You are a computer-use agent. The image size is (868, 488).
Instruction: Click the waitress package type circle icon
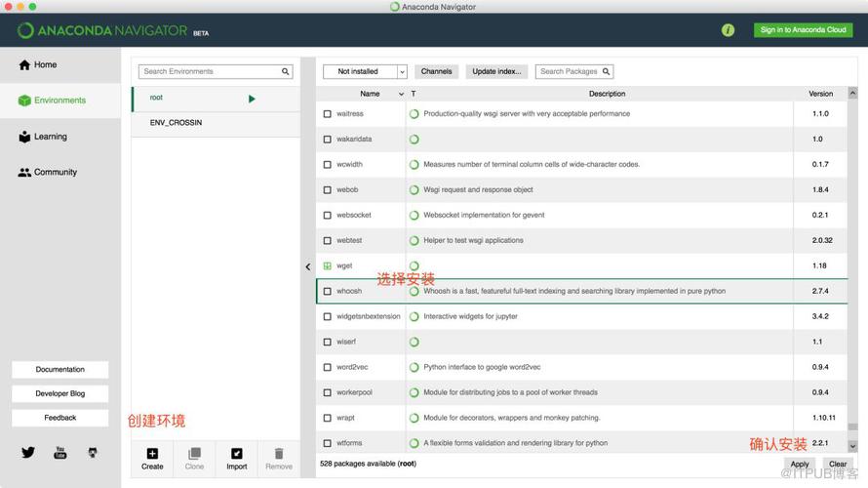414,114
